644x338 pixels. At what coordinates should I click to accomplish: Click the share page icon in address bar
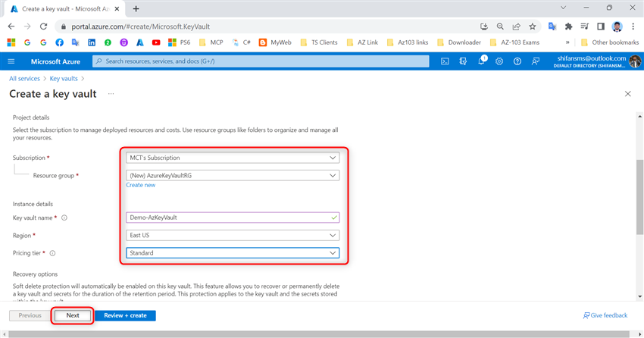point(516,27)
